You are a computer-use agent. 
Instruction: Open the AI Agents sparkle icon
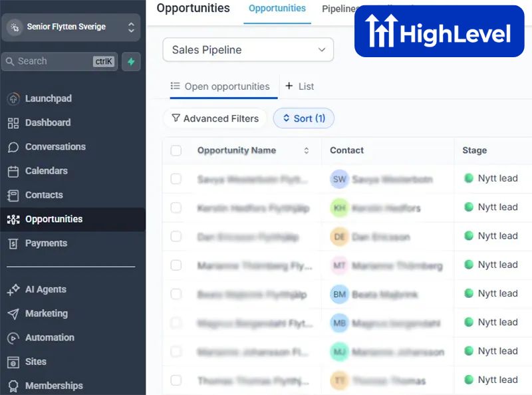pos(13,290)
